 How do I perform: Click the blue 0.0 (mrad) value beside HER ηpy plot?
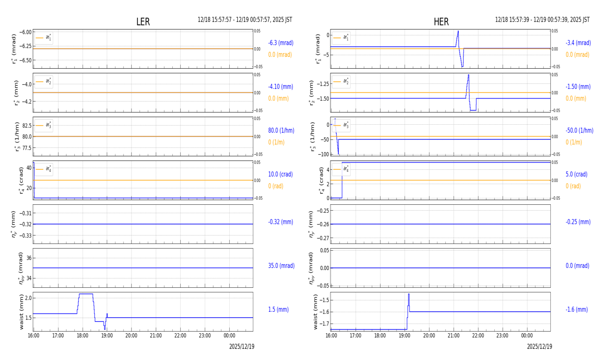pos(577,266)
